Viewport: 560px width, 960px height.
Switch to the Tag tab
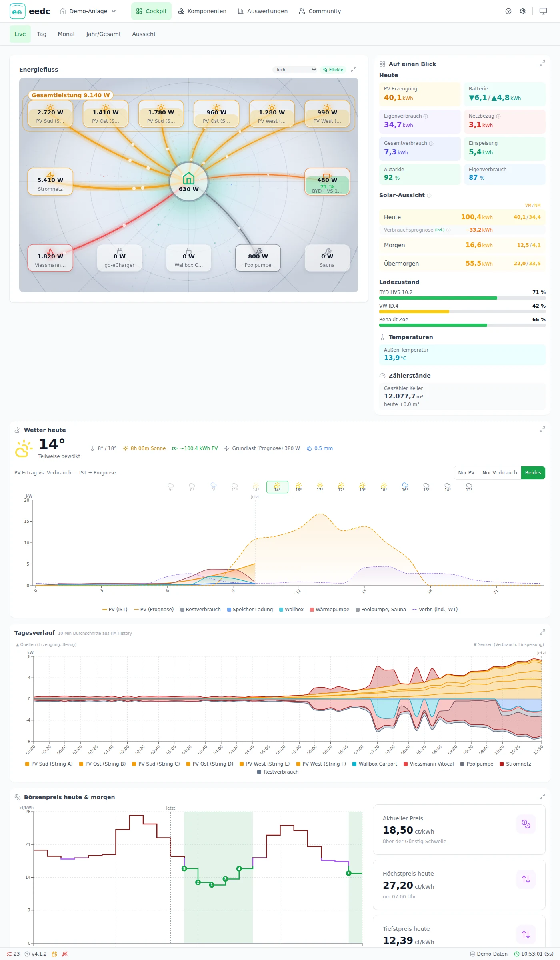point(42,34)
